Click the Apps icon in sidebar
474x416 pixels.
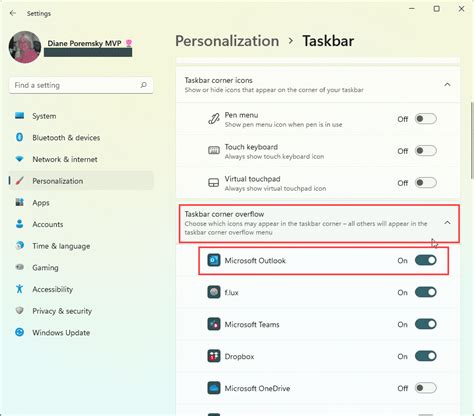click(x=20, y=202)
